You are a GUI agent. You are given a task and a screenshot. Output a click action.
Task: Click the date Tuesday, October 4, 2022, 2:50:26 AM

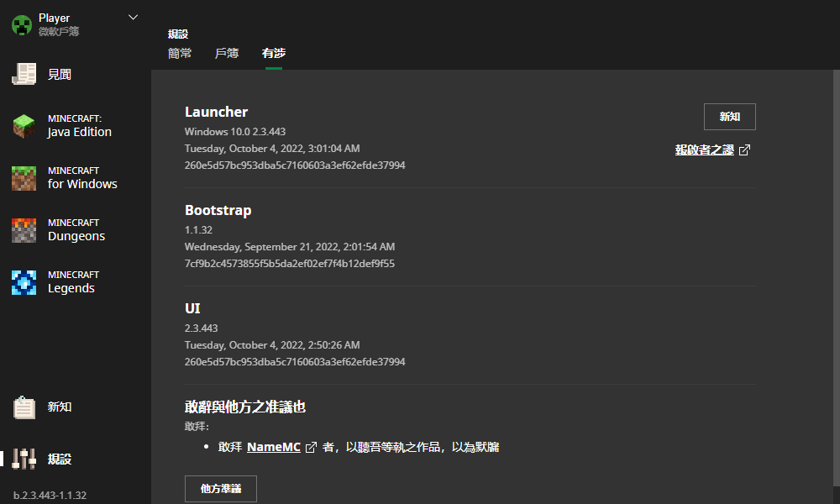[x=272, y=345]
